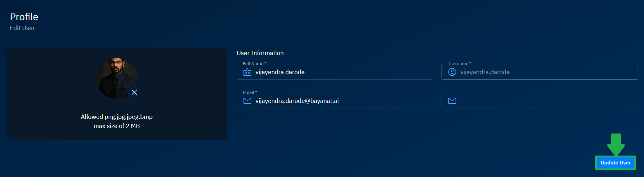Click the green arrow above Update User
The width and height of the screenshot is (644, 177).
point(616,144)
